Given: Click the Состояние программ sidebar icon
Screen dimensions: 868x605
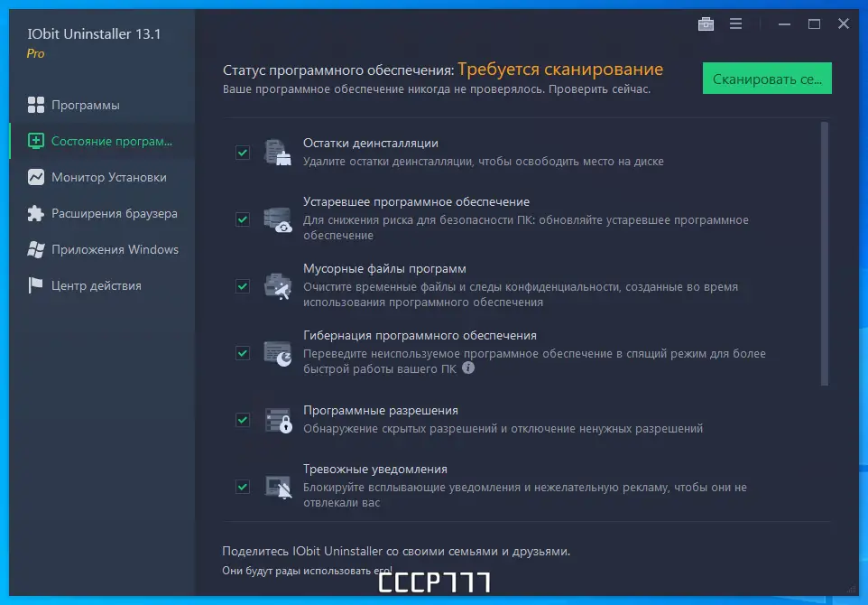Looking at the screenshot, I should pos(36,141).
